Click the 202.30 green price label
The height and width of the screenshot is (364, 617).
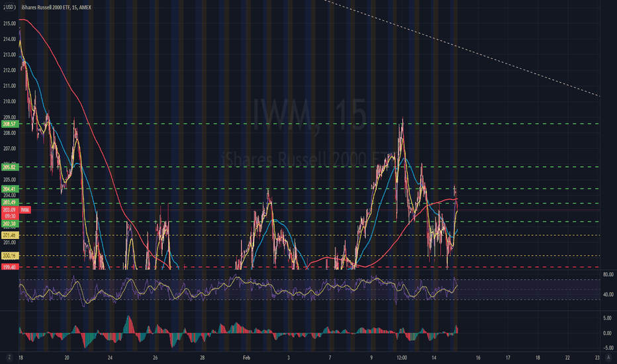pos(9,224)
